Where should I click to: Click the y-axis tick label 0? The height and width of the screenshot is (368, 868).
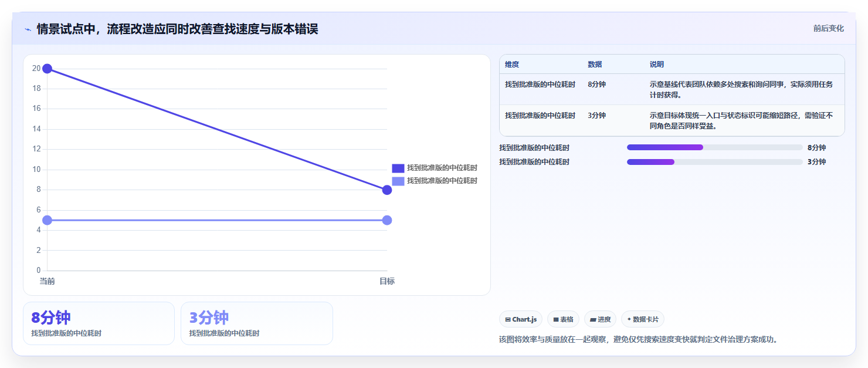pos(39,271)
